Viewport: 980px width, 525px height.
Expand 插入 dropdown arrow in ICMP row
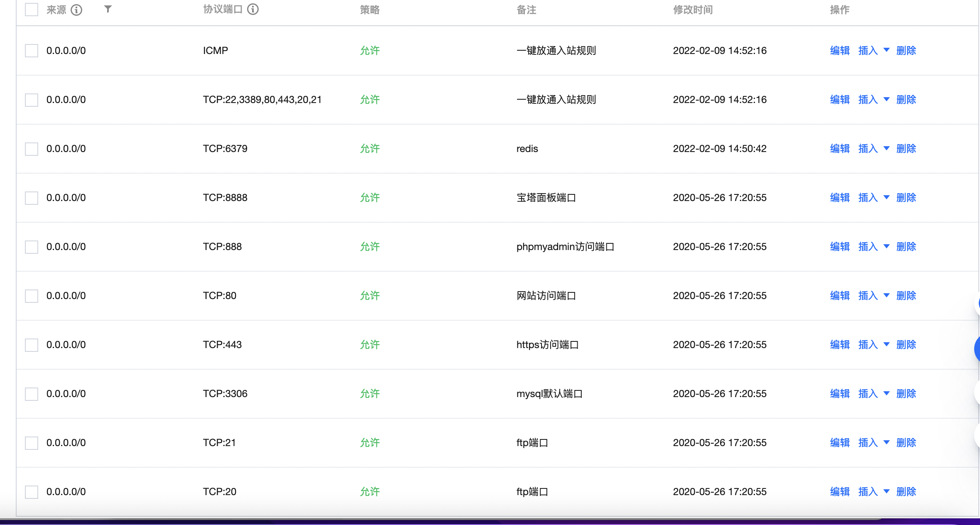pyautogui.click(x=887, y=50)
